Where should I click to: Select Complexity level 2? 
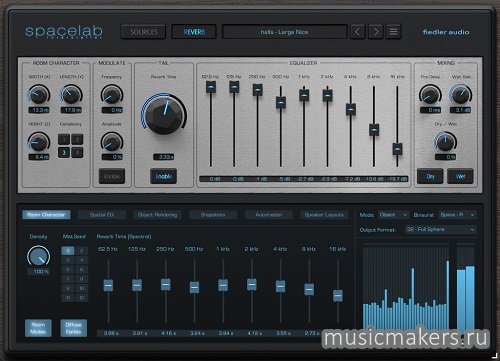point(77,139)
